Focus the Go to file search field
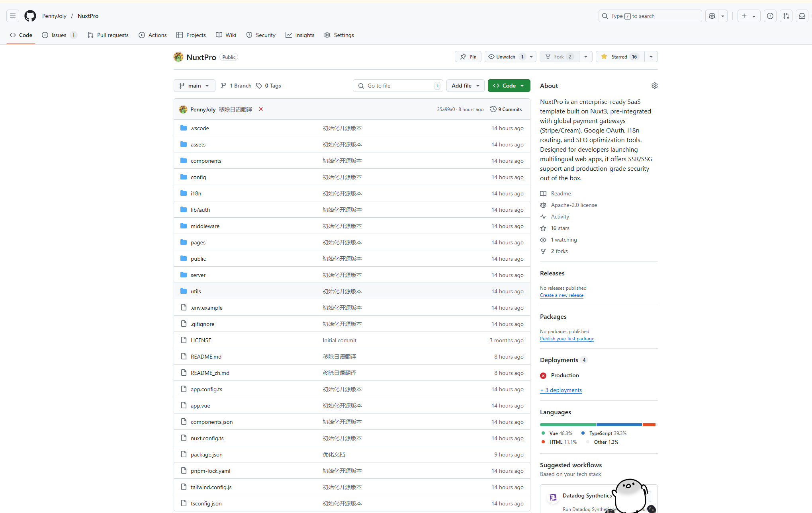 click(398, 86)
